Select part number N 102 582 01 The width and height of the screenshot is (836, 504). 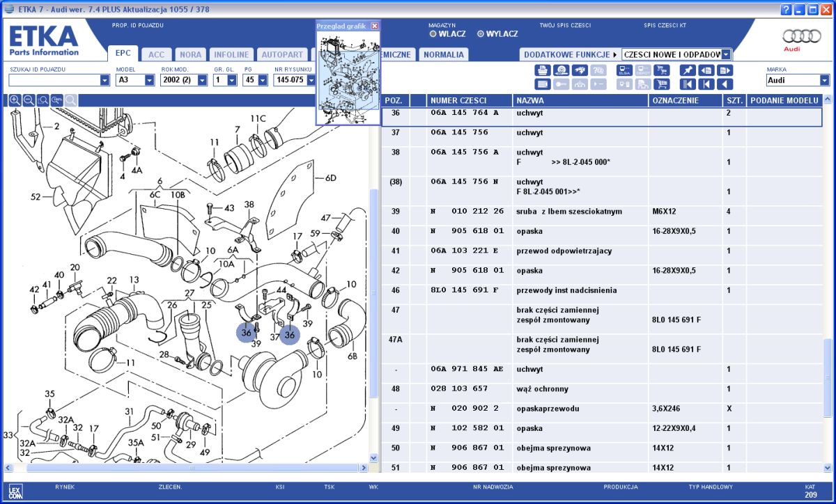click(x=467, y=428)
